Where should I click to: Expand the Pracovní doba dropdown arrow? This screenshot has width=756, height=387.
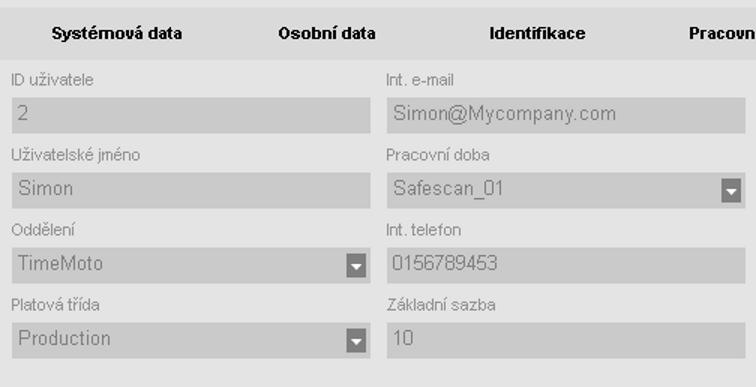click(x=731, y=191)
